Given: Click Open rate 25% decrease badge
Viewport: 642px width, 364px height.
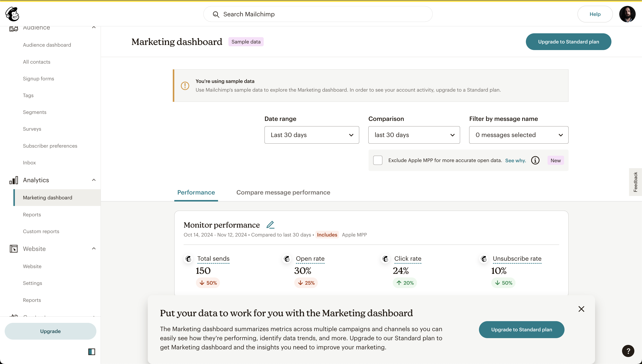Looking at the screenshot, I should 306,283.
